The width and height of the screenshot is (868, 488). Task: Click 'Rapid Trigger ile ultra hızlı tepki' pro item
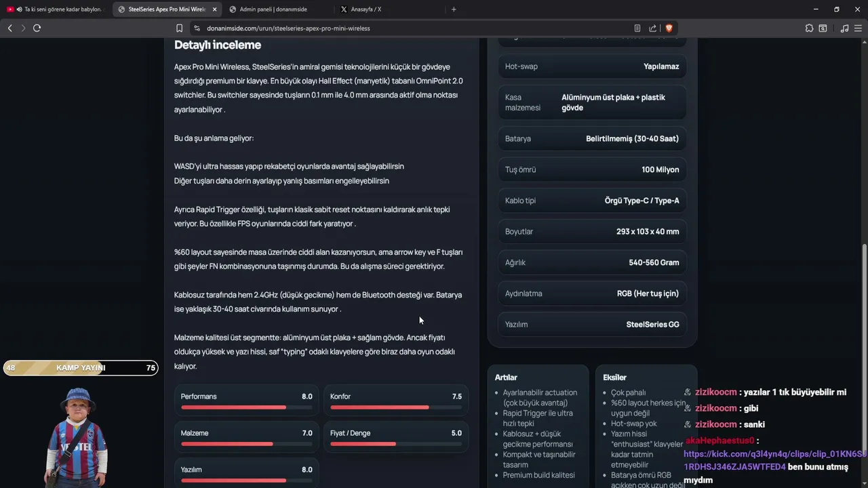click(x=538, y=418)
